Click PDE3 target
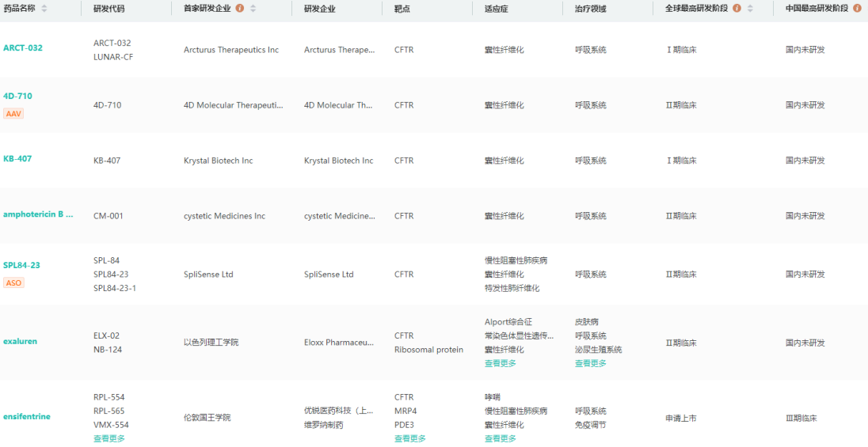 tap(404, 425)
